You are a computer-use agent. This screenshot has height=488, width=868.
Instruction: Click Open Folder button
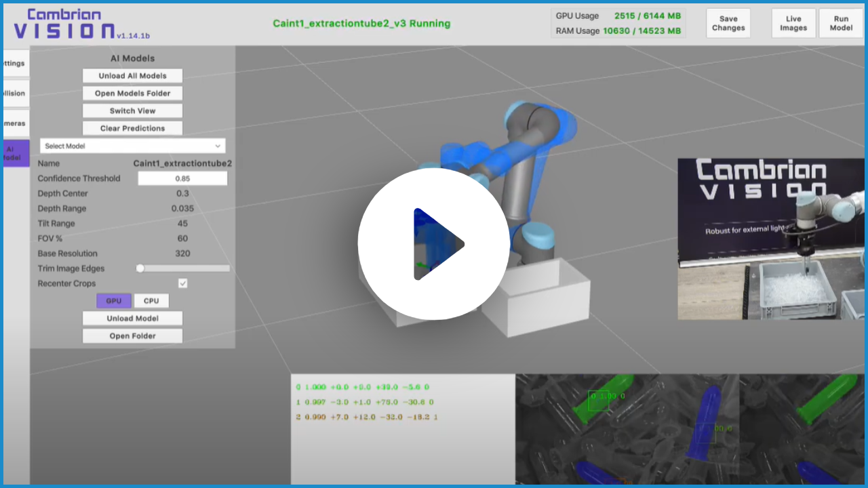pyautogui.click(x=133, y=336)
